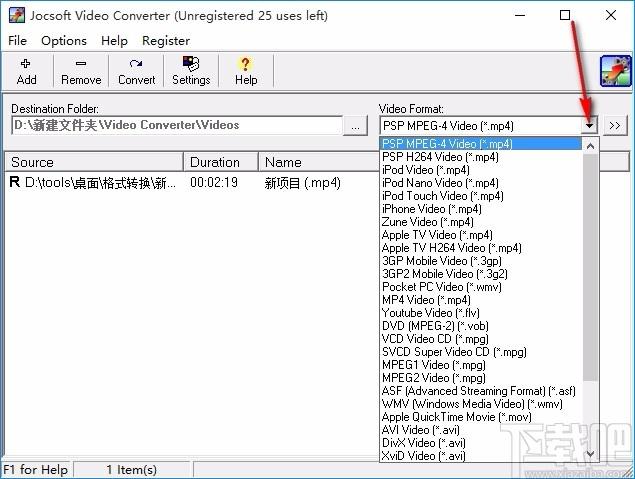The width and height of the screenshot is (635, 479).
Task: Select MP4 Video (*.mp4) option
Action: tap(481, 300)
